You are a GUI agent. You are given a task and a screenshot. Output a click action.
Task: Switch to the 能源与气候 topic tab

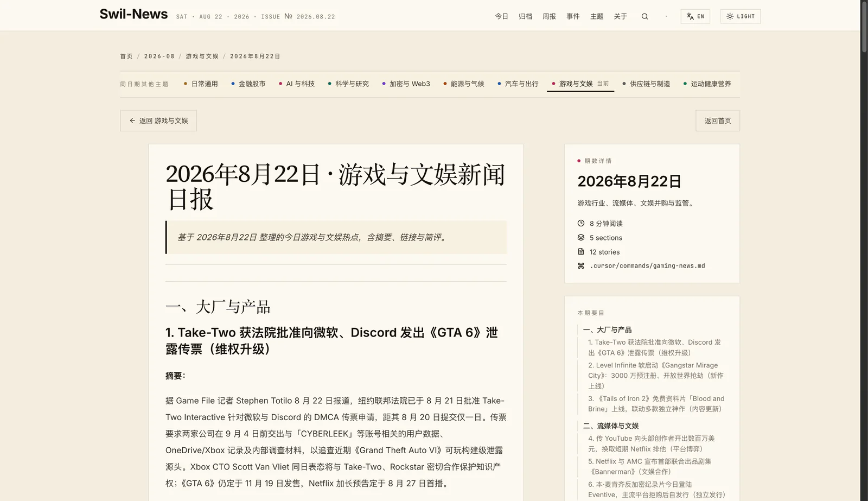click(464, 84)
